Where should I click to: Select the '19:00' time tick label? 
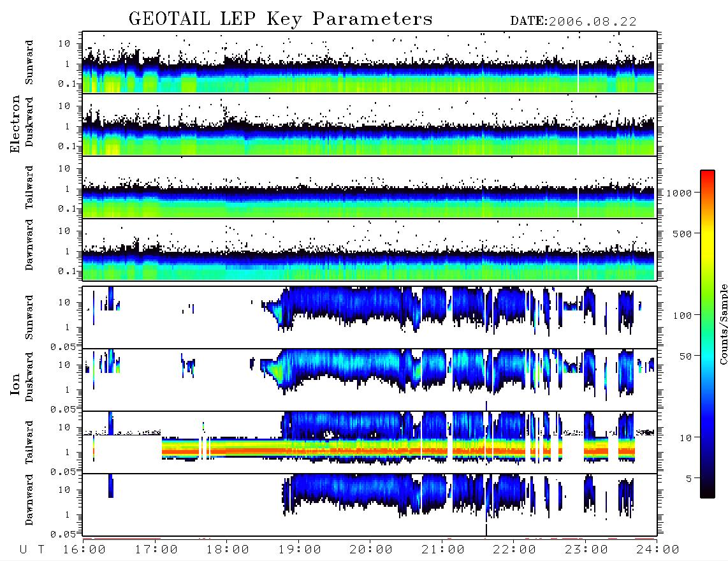[x=300, y=550]
